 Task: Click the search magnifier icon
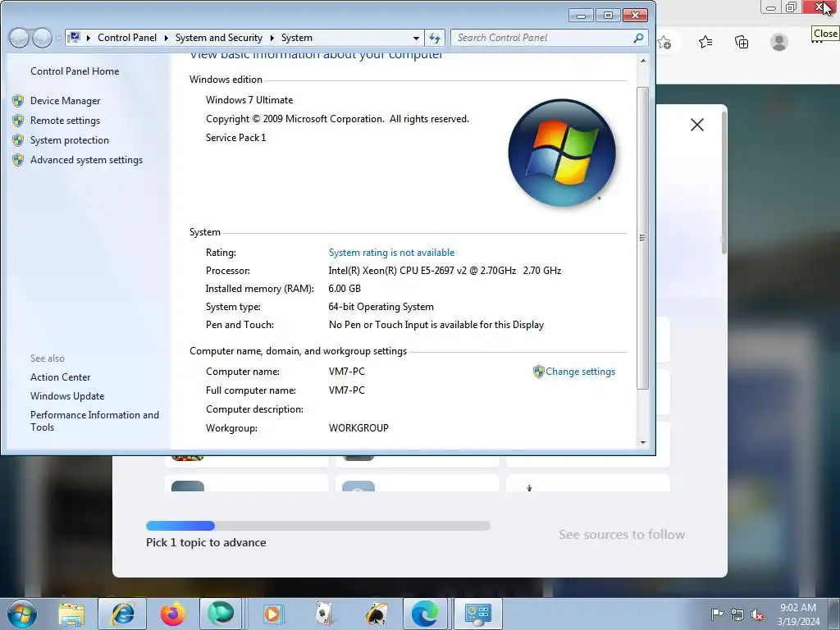[x=638, y=38]
